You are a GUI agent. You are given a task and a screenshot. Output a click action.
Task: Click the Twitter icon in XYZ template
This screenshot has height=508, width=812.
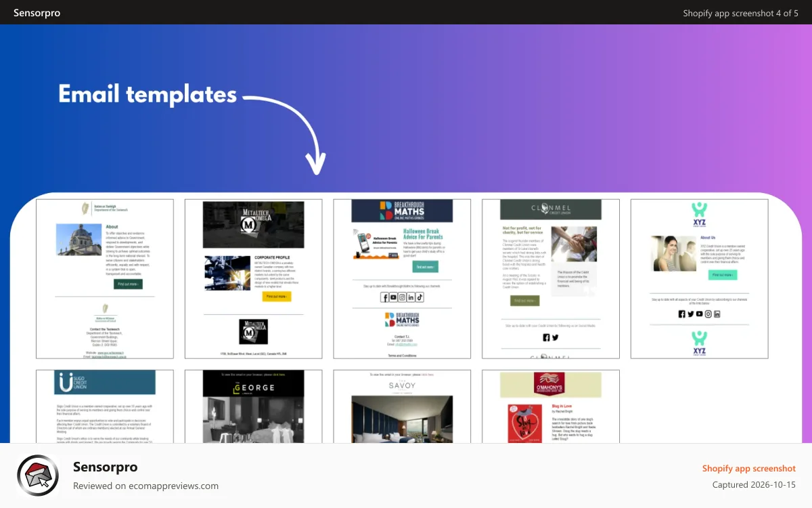(x=691, y=314)
